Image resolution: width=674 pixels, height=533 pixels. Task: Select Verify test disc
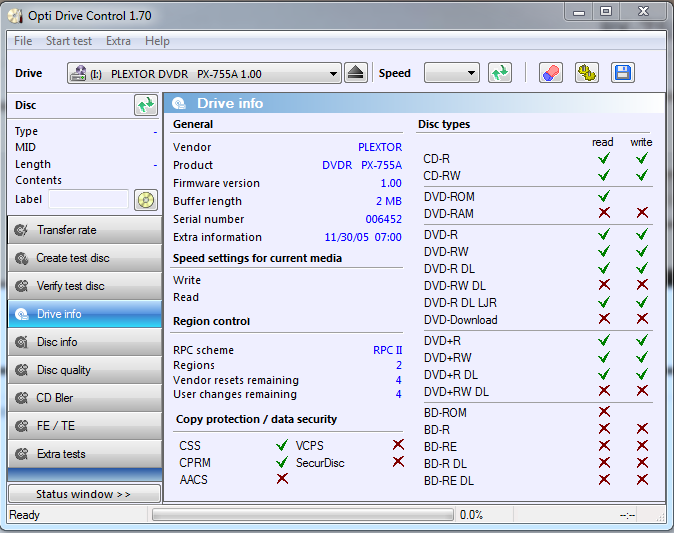(x=85, y=286)
